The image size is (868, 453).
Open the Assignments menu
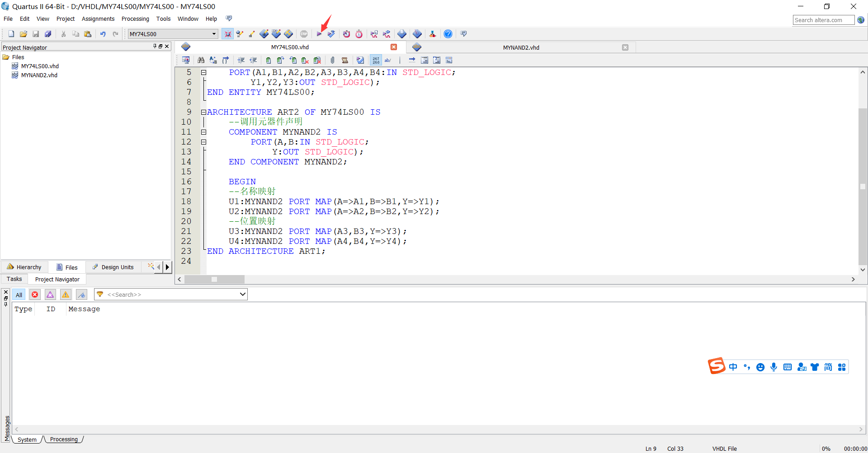point(98,19)
